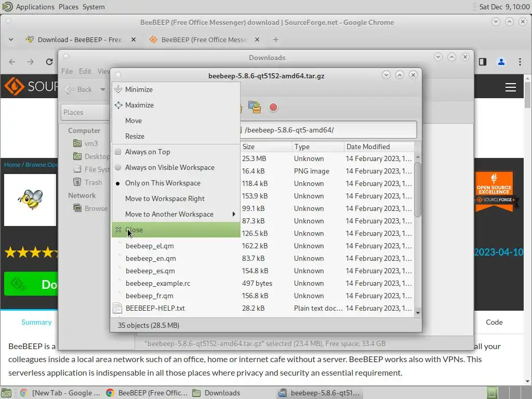Sort archive list by Type column
The width and height of the screenshot is (532, 399).
(318, 147)
